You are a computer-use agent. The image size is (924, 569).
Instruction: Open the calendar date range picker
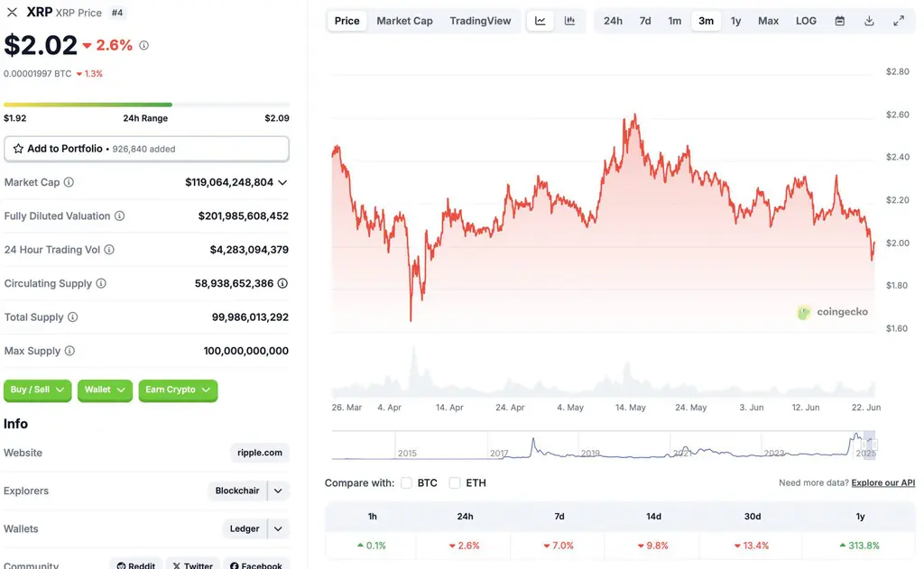(x=839, y=20)
